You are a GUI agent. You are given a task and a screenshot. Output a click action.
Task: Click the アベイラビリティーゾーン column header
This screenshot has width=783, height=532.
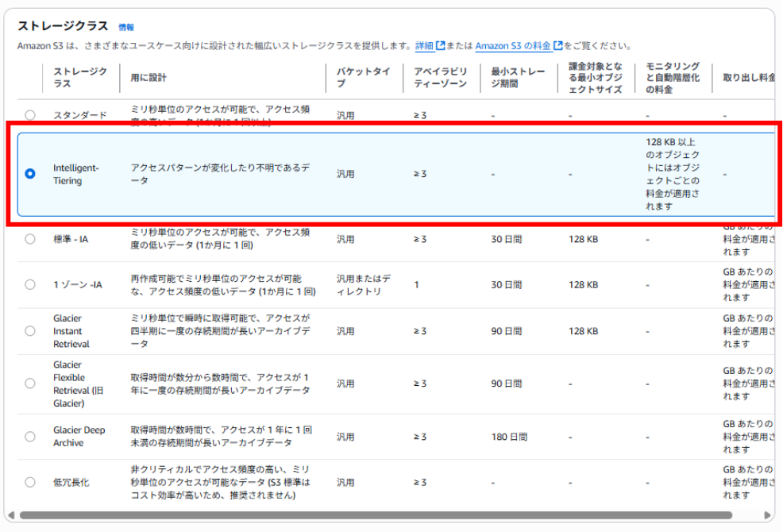click(441, 78)
